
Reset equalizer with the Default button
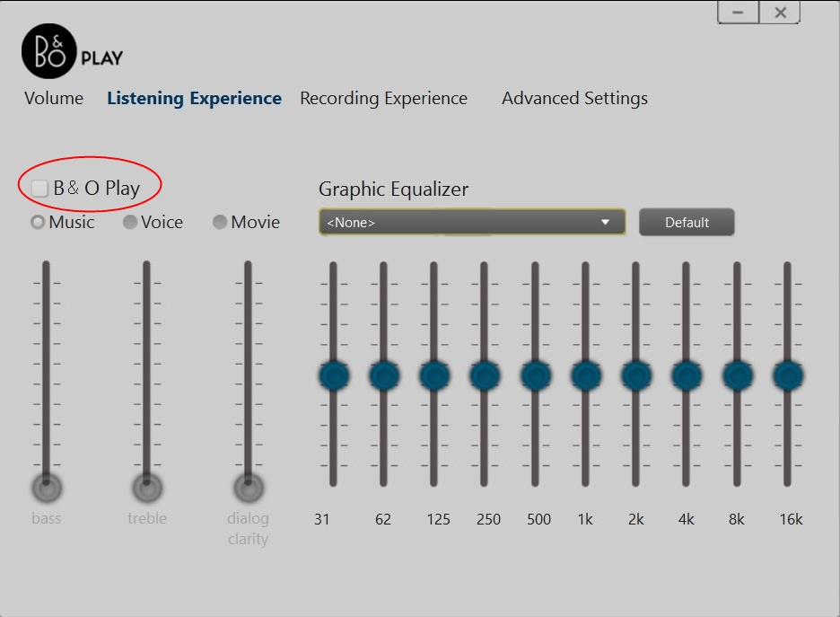[687, 222]
